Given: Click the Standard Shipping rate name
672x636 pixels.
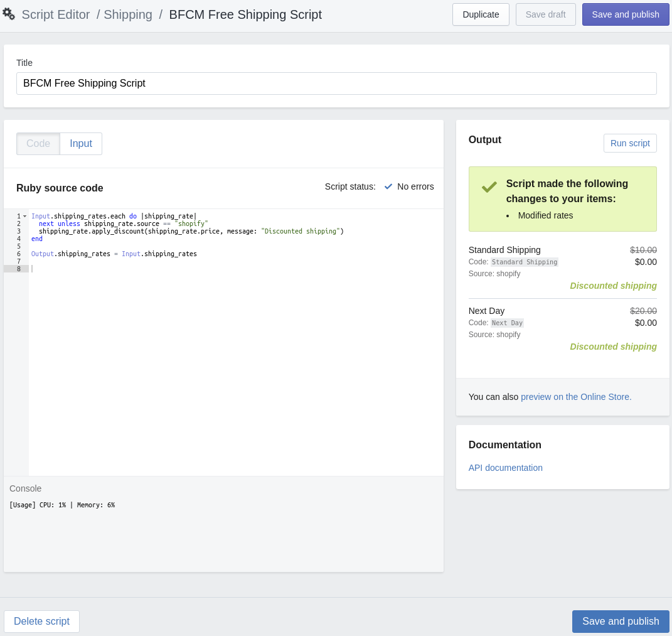Looking at the screenshot, I should tap(504, 250).
